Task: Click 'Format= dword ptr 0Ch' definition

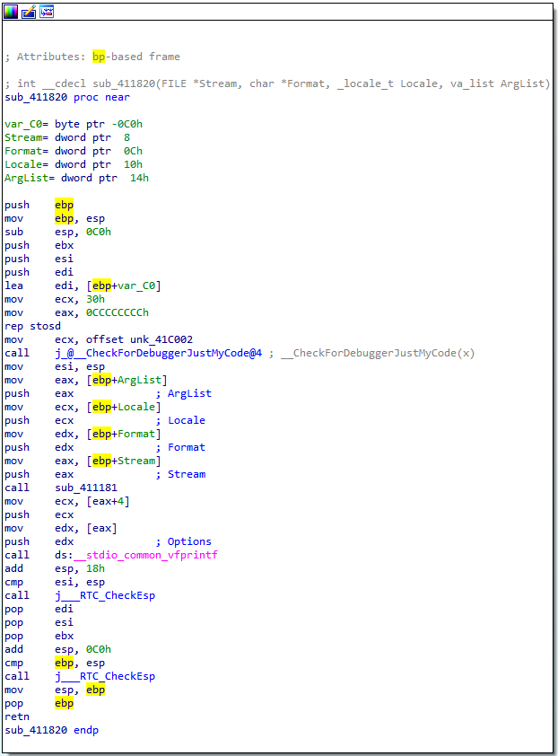Action: click(x=74, y=152)
